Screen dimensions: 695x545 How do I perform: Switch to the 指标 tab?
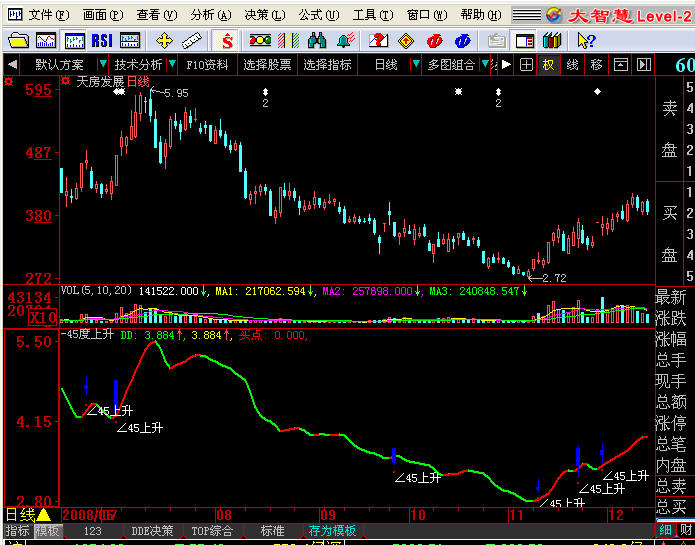18,530
